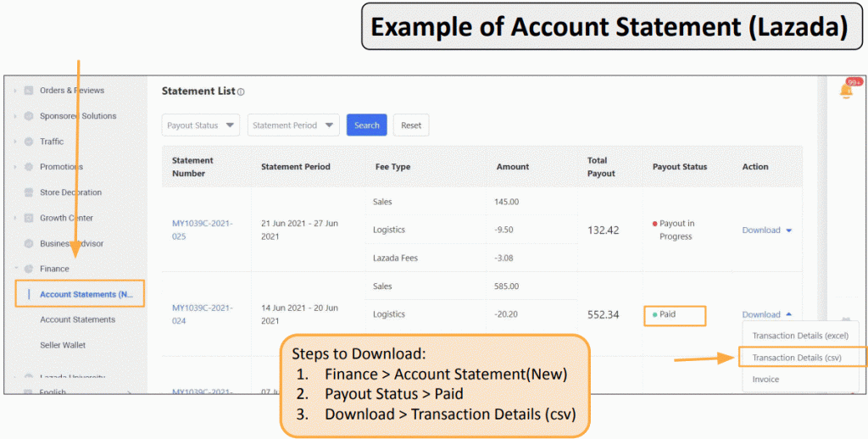Open Sponsored Solutions menu label
Screen dimensions: 868x439
(x=78, y=116)
